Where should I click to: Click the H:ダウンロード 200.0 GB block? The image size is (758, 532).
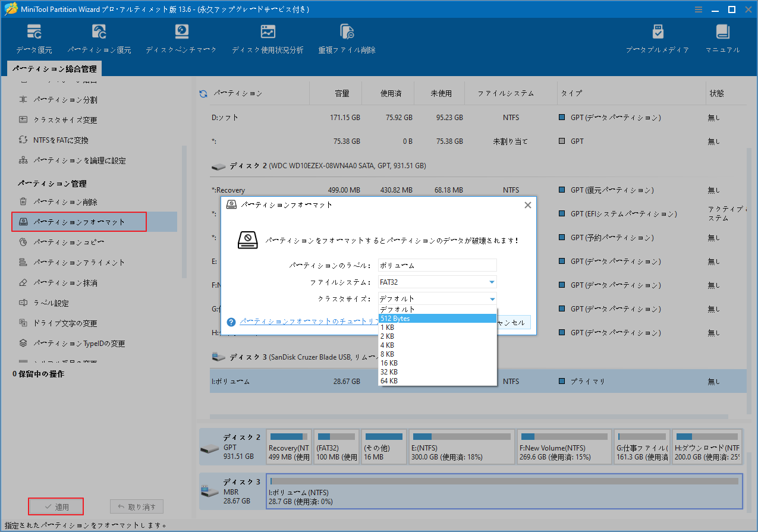pyautogui.click(x=706, y=446)
